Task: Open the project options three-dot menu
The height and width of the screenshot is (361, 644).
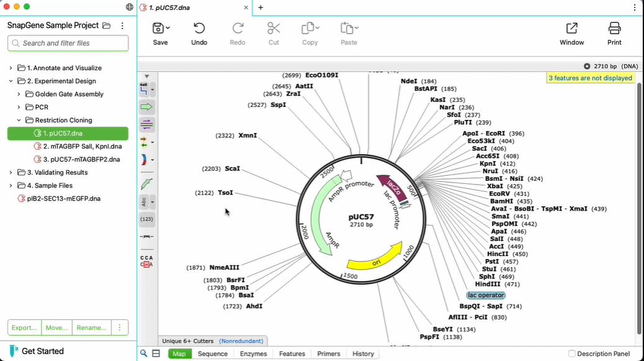Action: [x=122, y=25]
